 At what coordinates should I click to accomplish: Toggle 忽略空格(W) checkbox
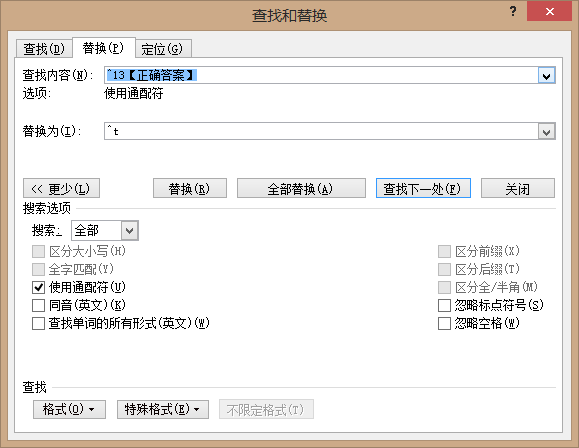[x=444, y=324]
